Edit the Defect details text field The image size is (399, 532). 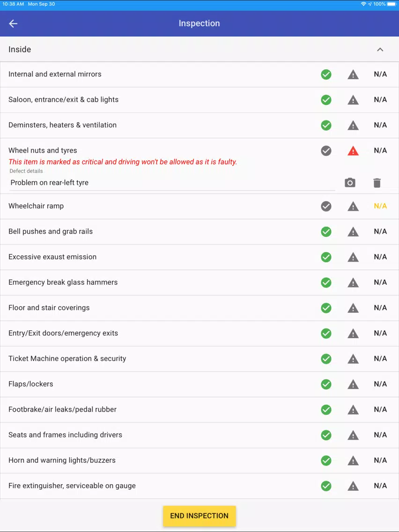coord(172,183)
